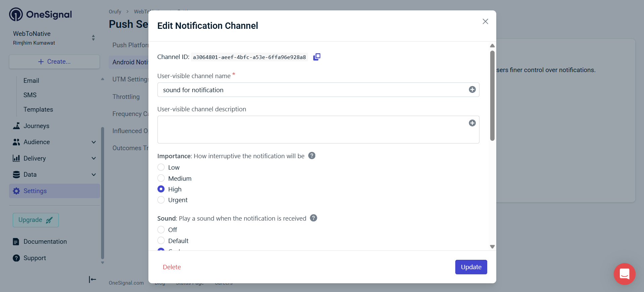Open the Intercom chat bubble
The width and height of the screenshot is (644, 292).
tap(624, 274)
